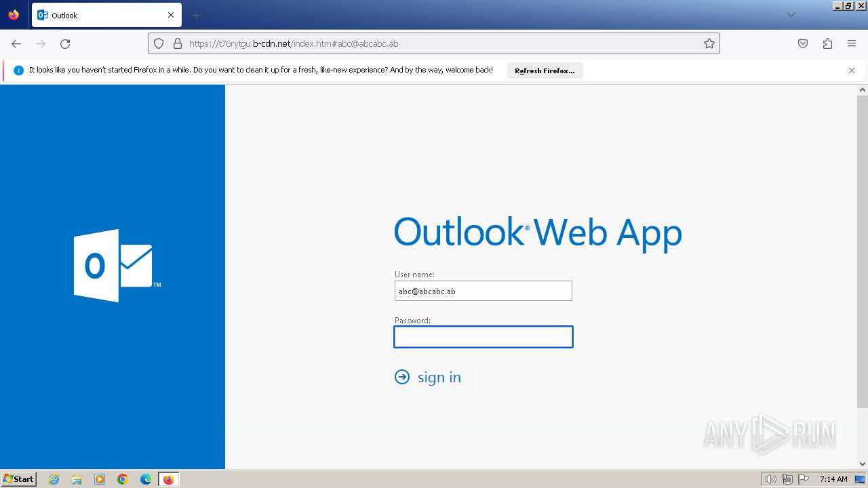Edit the User name field

click(x=484, y=291)
